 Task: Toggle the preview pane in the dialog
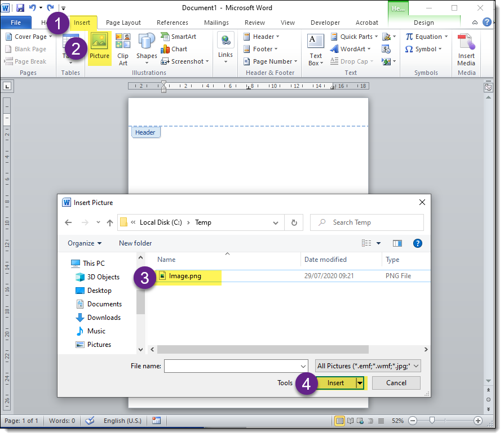coord(397,243)
